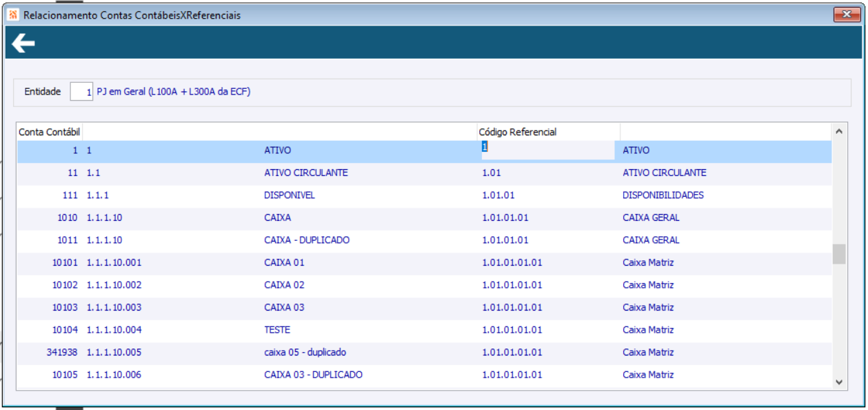Click 'ATIVO CIRCULANTE' referential description
This screenshot has height=410, width=868.
point(665,173)
